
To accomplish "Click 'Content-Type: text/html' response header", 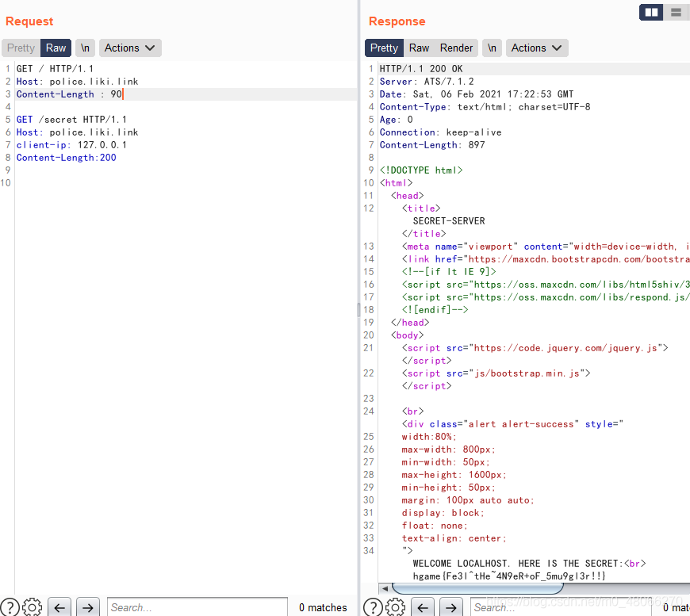I will [x=485, y=107].
